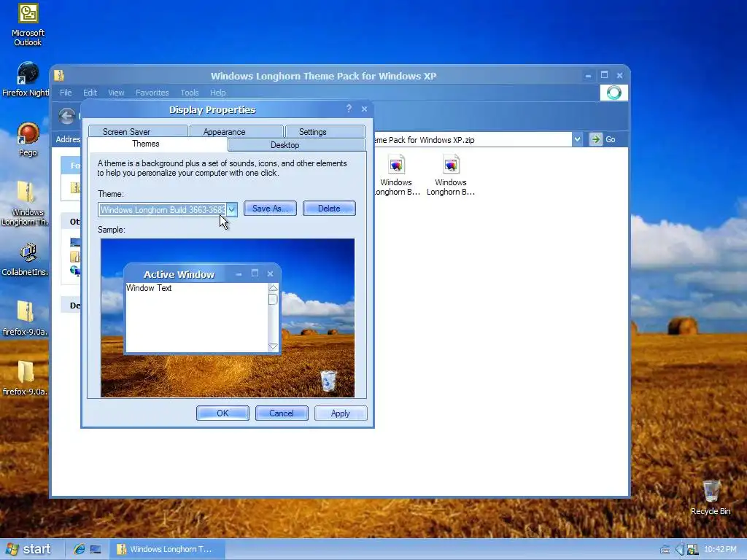Select the lower firefox-9.0a folder icon on desktop

point(26,378)
